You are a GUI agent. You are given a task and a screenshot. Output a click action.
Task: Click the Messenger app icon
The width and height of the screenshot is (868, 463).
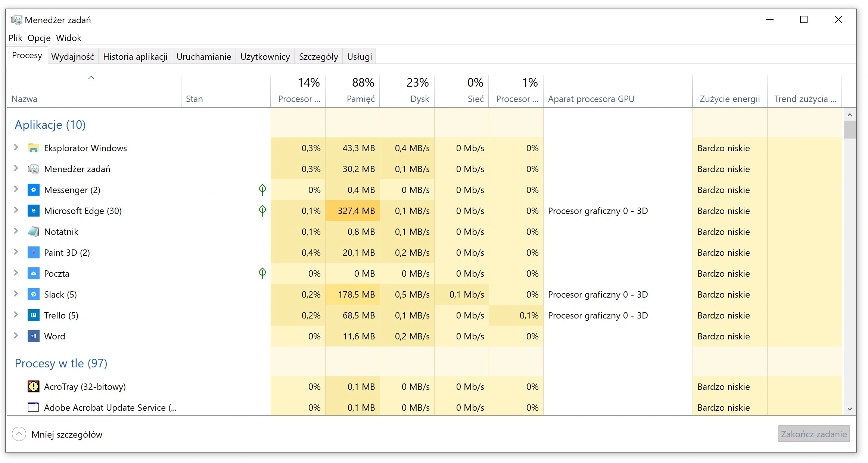tap(34, 190)
